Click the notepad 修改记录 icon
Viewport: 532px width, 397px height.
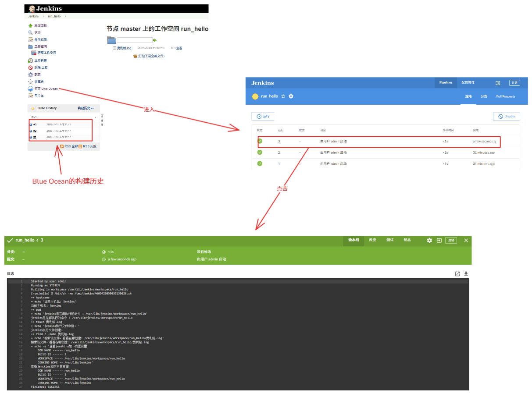tap(30, 39)
